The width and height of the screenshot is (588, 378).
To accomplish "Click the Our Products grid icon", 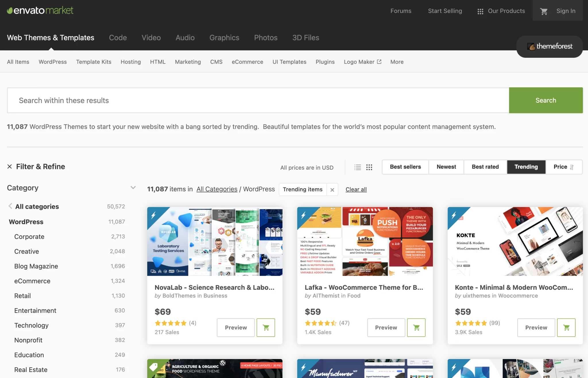I will point(480,11).
